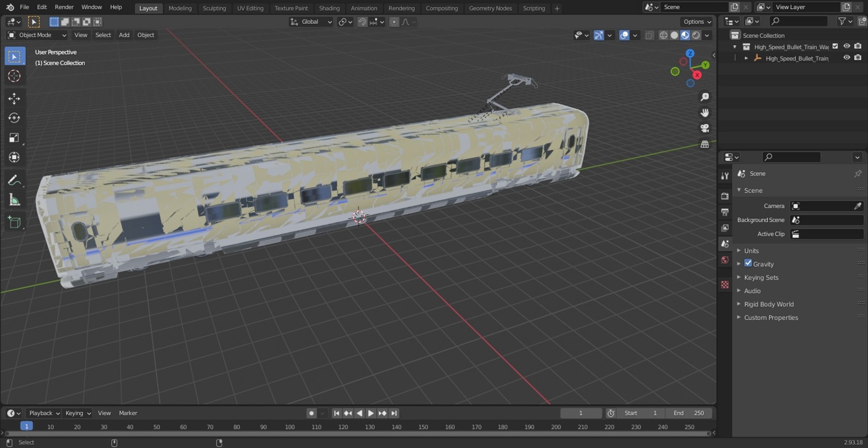
Task: Toggle auto keying record button
Action: point(311,413)
